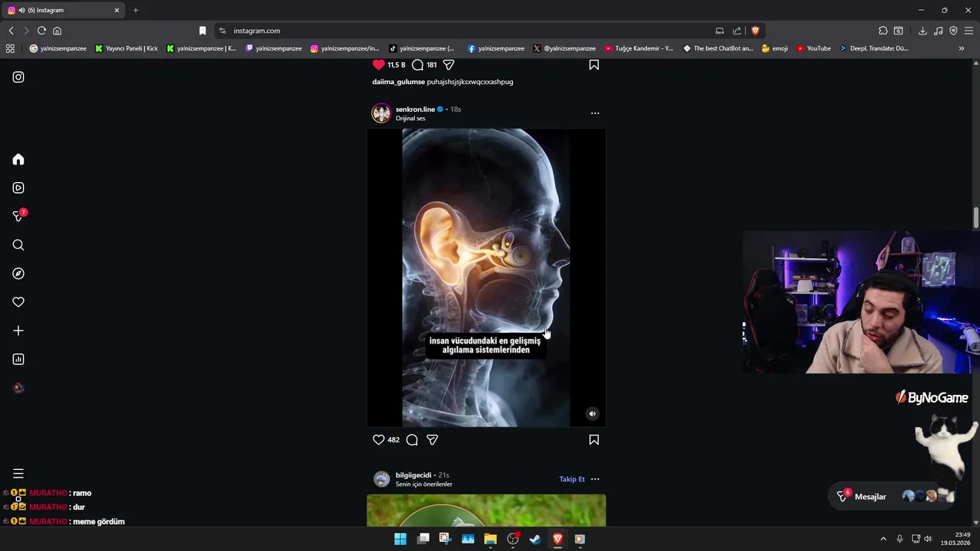980x551 pixels.
Task: Open a new browser tab
Action: point(136,10)
